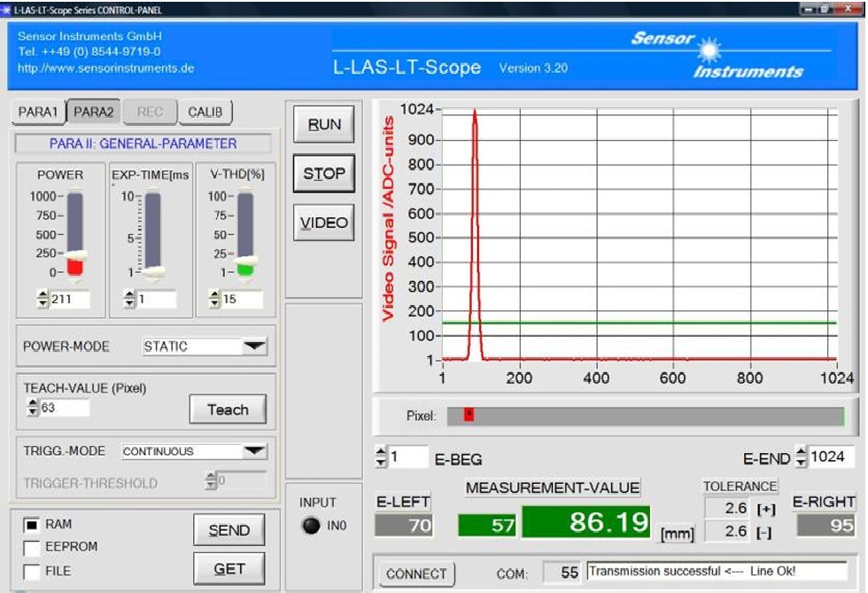Click the V-THD value field showing 15
This screenshot has width=868, height=593.
pyautogui.click(x=242, y=300)
